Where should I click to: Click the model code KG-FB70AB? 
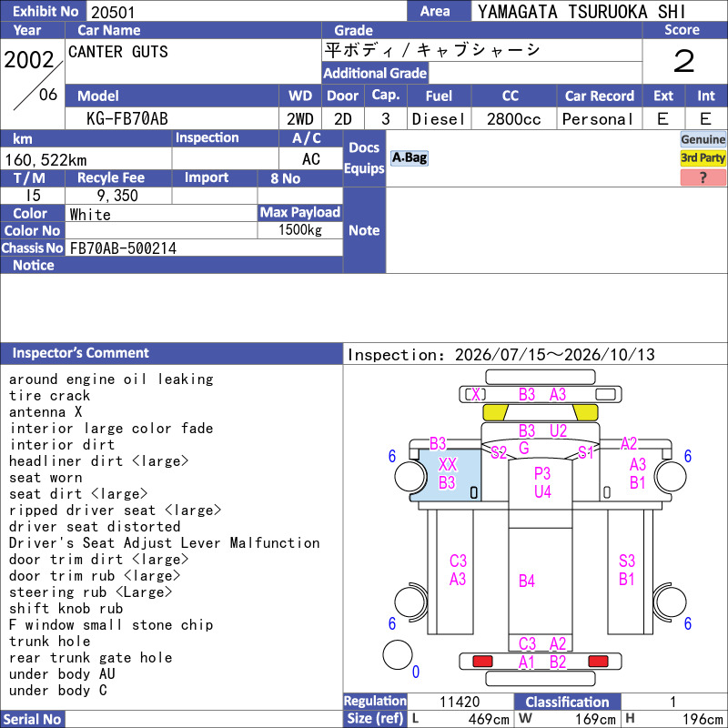[x=126, y=119]
